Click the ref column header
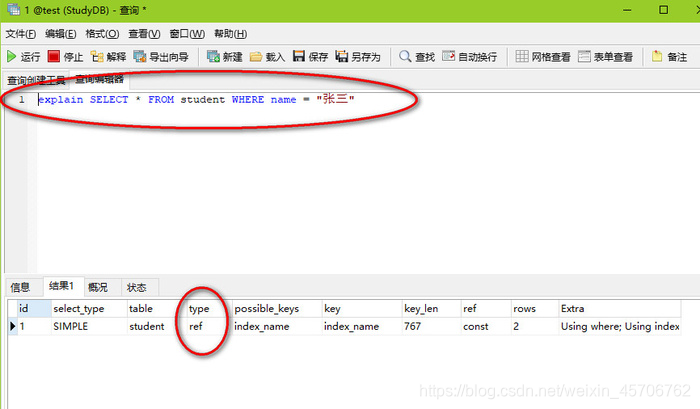 click(486, 309)
